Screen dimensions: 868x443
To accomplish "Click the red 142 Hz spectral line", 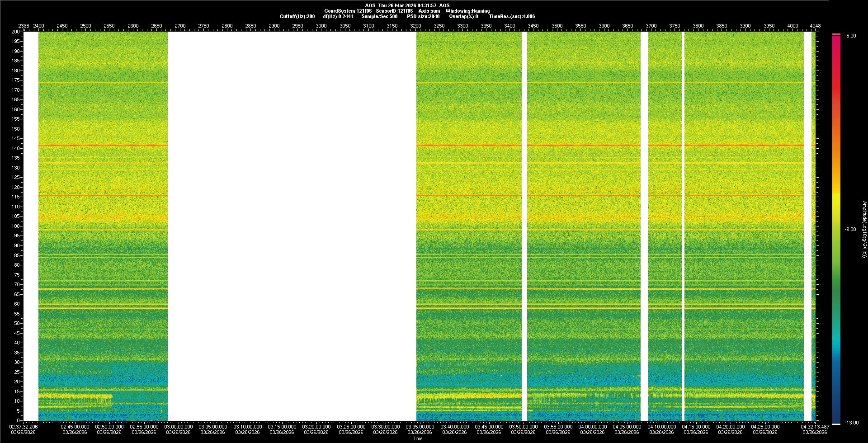I will 103,145.
